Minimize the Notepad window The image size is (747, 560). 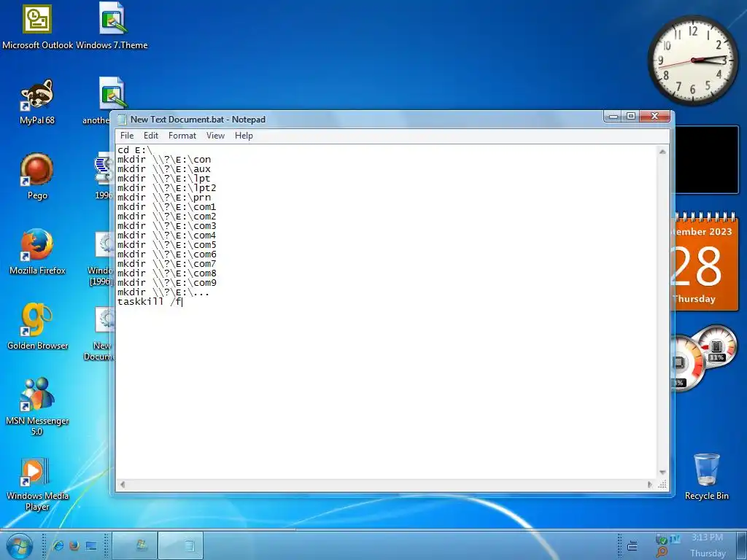tap(613, 116)
